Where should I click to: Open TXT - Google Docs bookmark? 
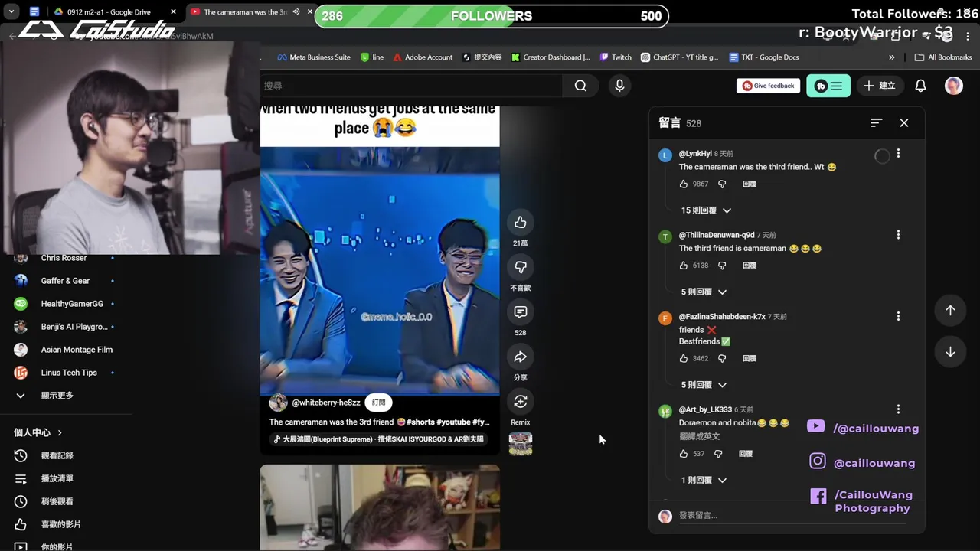pyautogui.click(x=763, y=57)
